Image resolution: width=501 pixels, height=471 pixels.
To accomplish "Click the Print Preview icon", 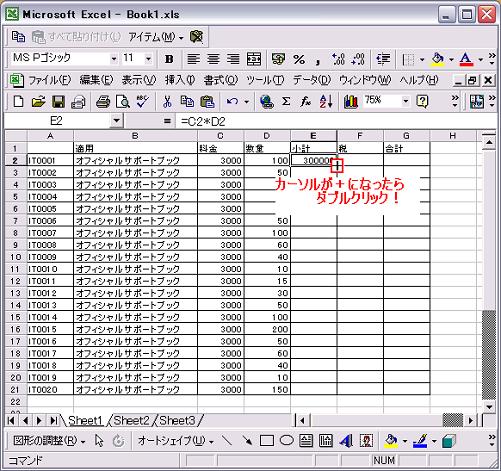I will [123, 101].
